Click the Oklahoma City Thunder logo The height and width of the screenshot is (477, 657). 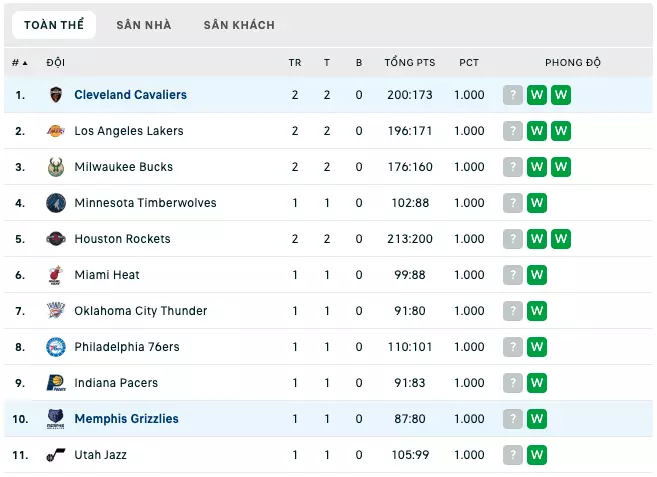coord(56,310)
